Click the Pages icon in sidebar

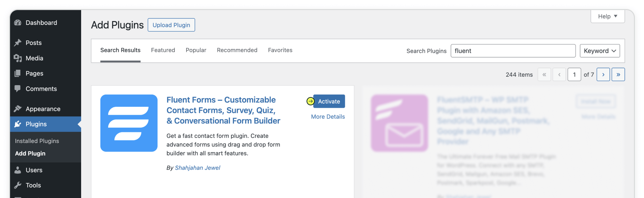coord(18,73)
